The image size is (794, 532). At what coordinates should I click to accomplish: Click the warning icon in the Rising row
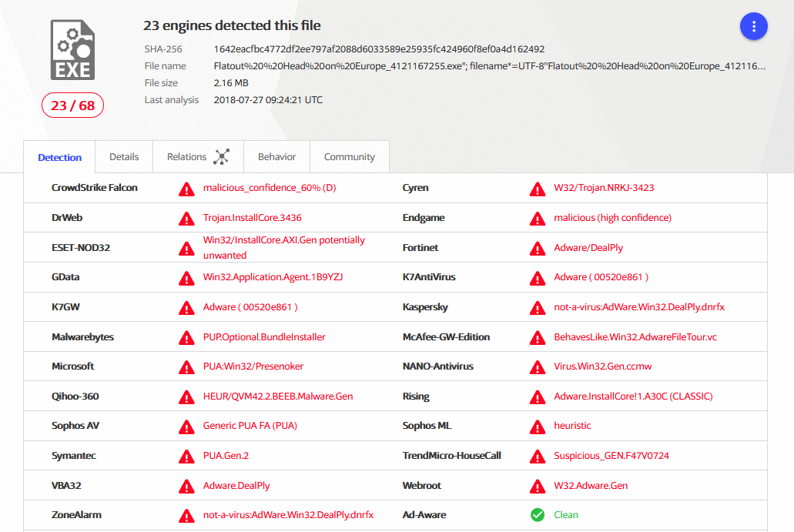point(538,398)
